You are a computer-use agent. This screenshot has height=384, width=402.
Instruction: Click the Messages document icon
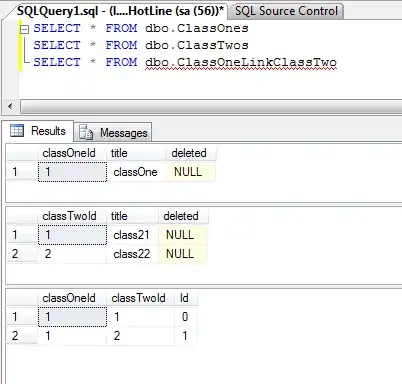[x=86, y=133]
